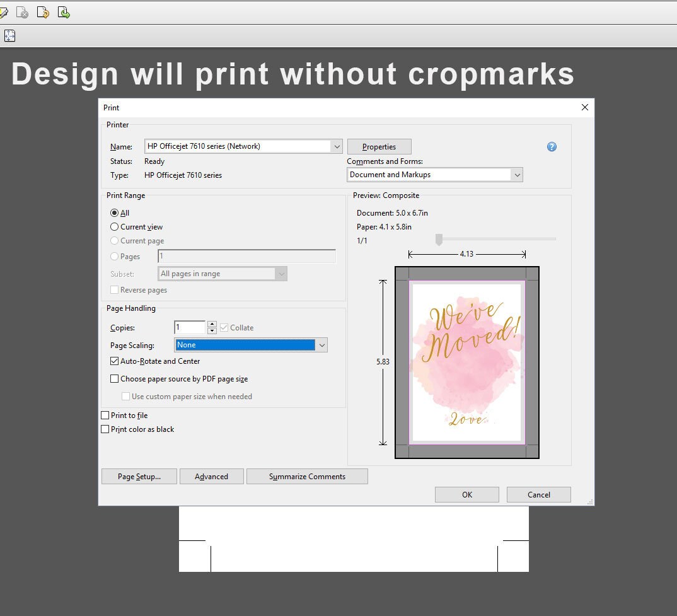Expand the Comments and Forms dropdown

pos(435,175)
